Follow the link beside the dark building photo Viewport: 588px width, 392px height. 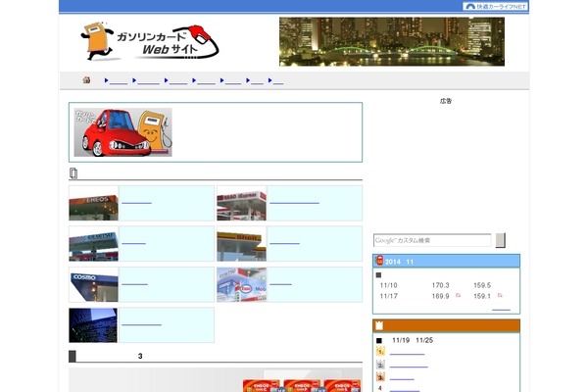coord(141,322)
